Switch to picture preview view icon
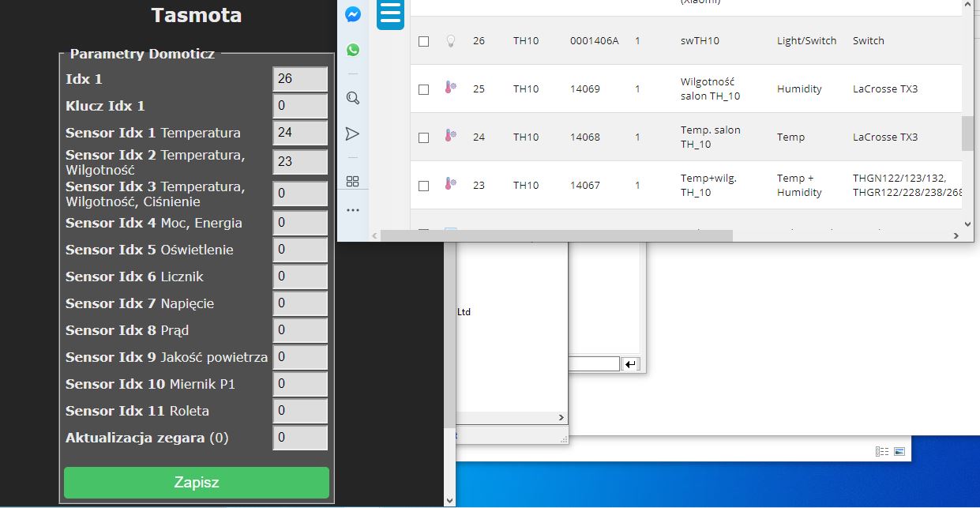Viewport: 980px width, 508px height. click(x=899, y=451)
